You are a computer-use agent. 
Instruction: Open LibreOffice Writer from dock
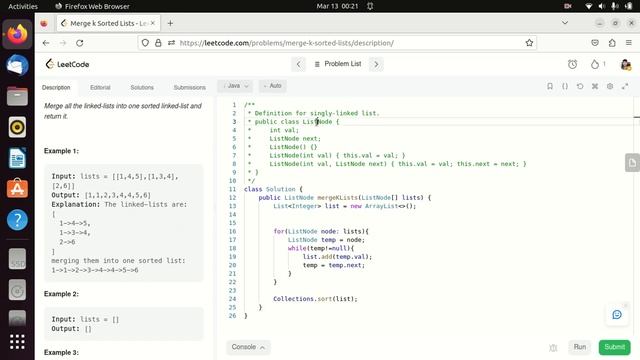[17, 158]
